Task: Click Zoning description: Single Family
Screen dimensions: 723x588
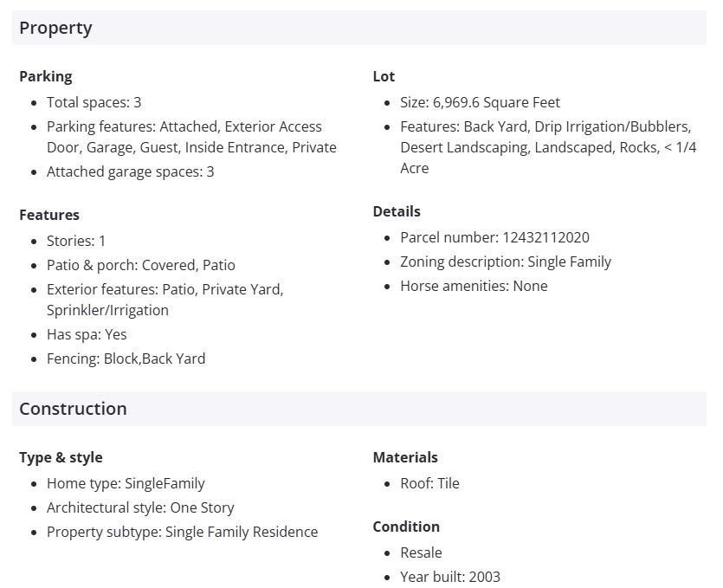Action: [506, 262]
